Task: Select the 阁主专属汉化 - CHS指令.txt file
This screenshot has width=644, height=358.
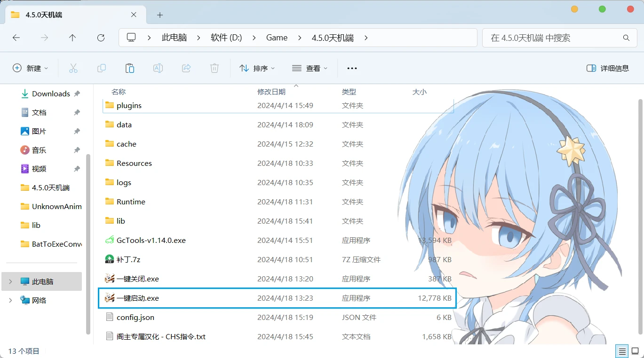Action: [277, 336]
